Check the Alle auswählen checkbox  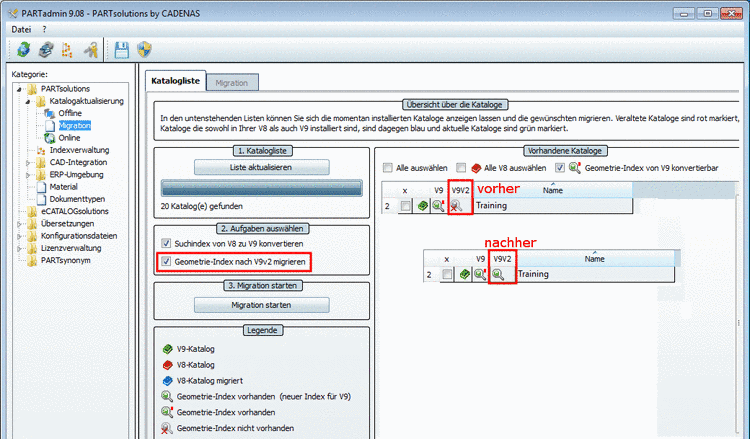pos(387,168)
